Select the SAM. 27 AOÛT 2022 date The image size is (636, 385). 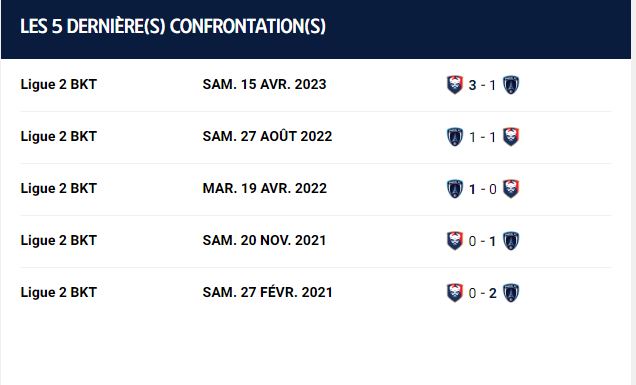coord(267,136)
